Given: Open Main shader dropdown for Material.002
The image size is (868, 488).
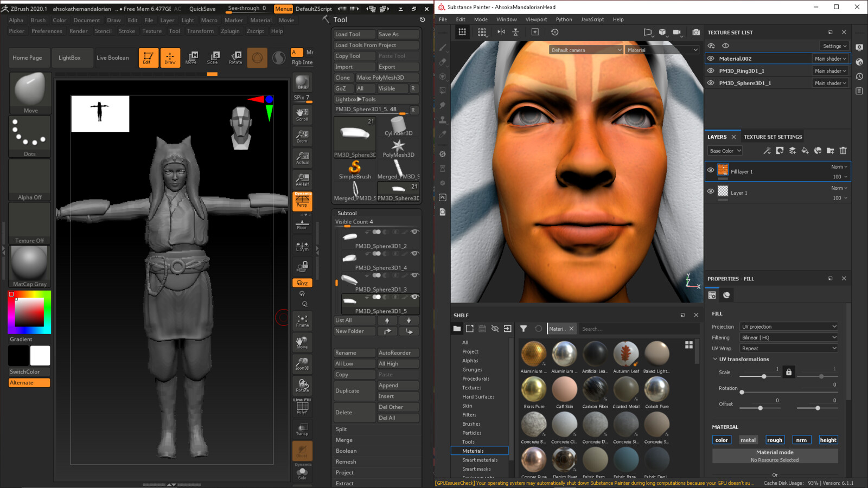Looking at the screenshot, I should coord(830,59).
